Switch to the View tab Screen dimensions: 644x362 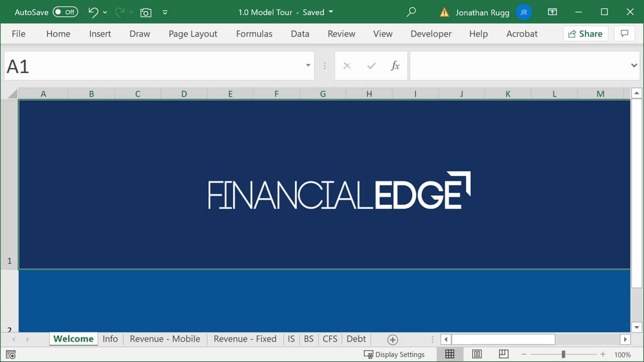coord(383,33)
